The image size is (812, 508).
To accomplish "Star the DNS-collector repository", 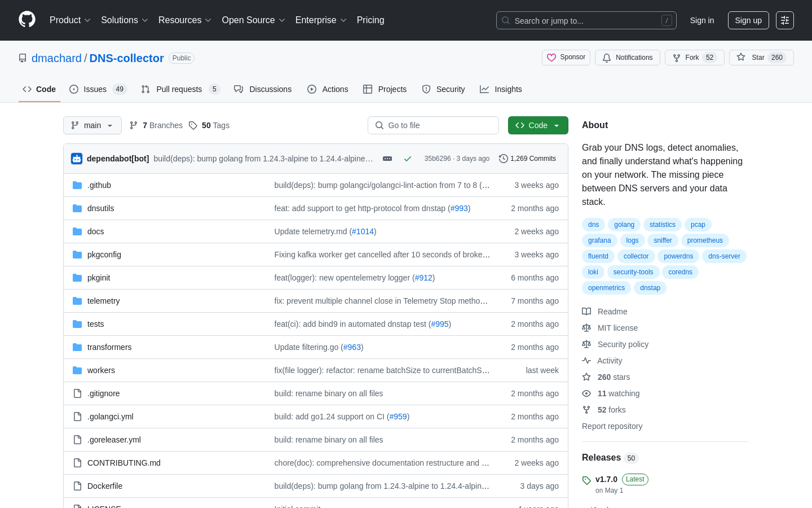I will (x=761, y=58).
